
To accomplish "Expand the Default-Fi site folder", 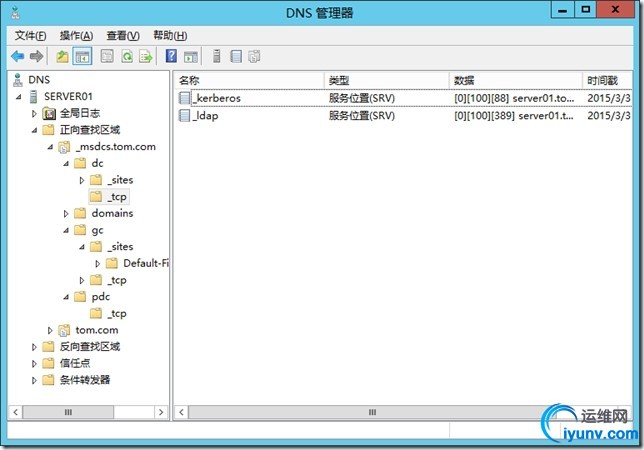I will [x=97, y=264].
